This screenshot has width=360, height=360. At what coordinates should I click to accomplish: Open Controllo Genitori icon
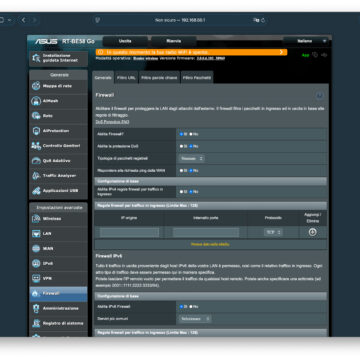click(x=36, y=146)
